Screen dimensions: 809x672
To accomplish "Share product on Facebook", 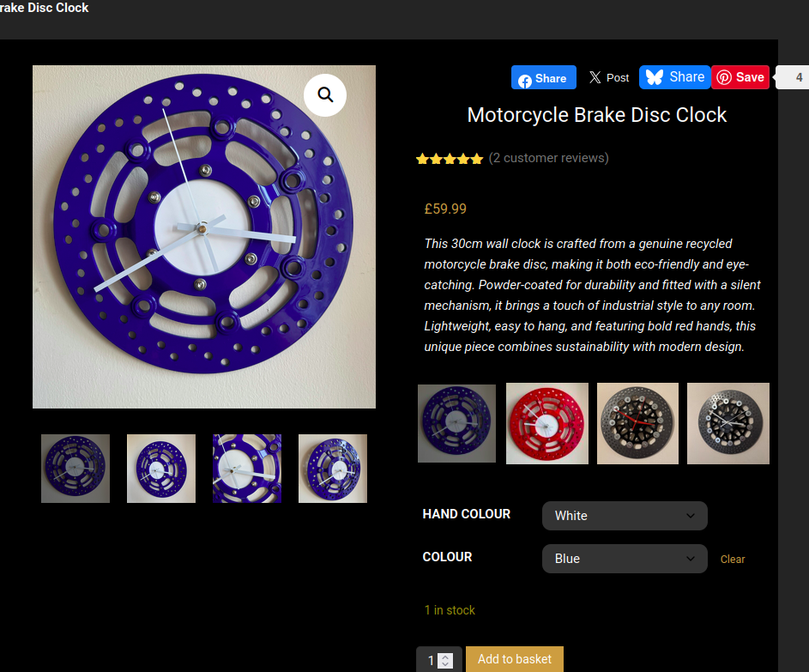I will [543, 77].
